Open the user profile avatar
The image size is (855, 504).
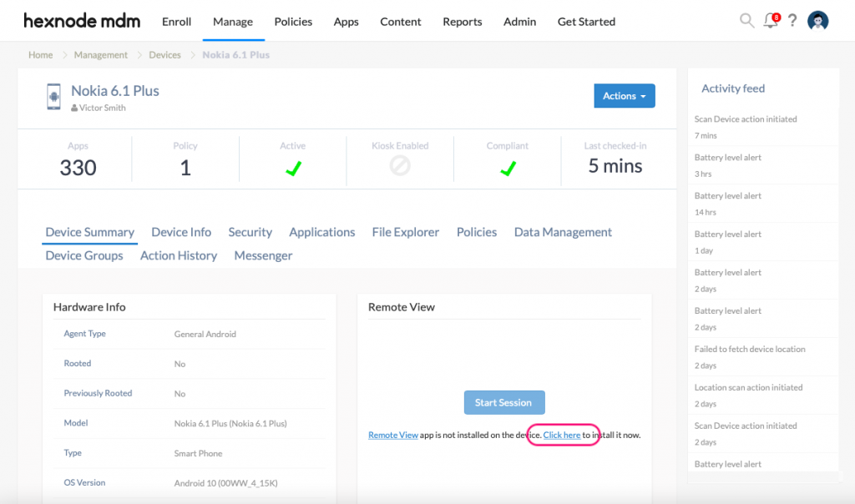point(817,20)
